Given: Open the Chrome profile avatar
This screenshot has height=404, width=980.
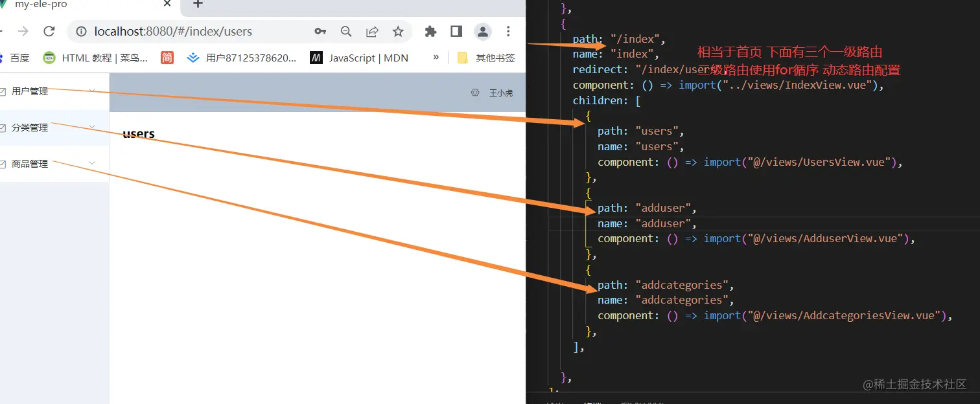Looking at the screenshot, I should (482, 31).
